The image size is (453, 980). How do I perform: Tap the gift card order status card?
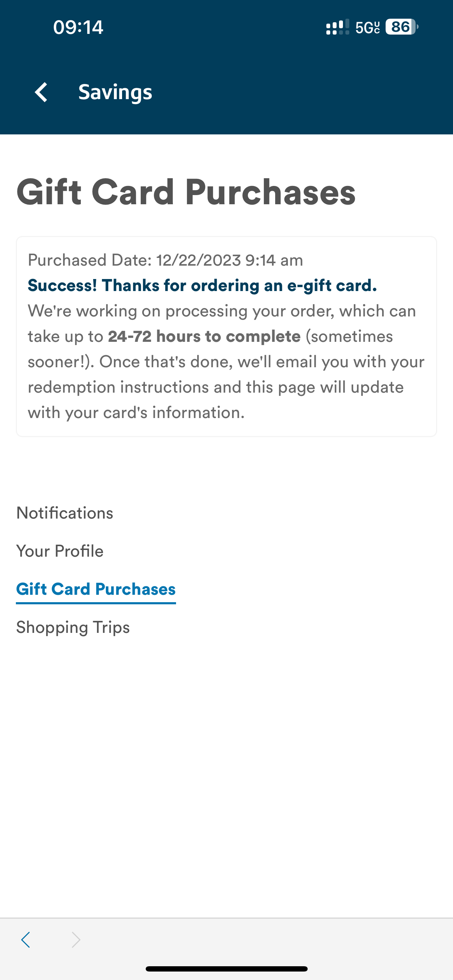pyautogui.click(x=226, y=336)
